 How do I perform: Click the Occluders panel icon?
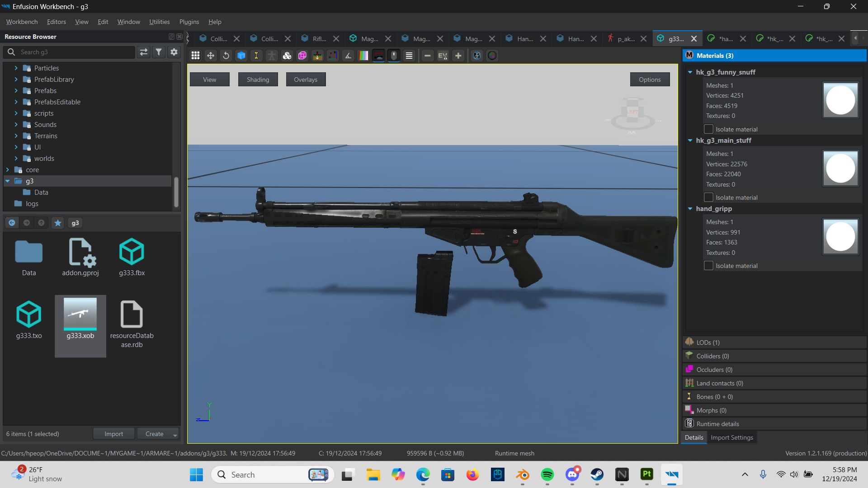(x=690, y=370)
